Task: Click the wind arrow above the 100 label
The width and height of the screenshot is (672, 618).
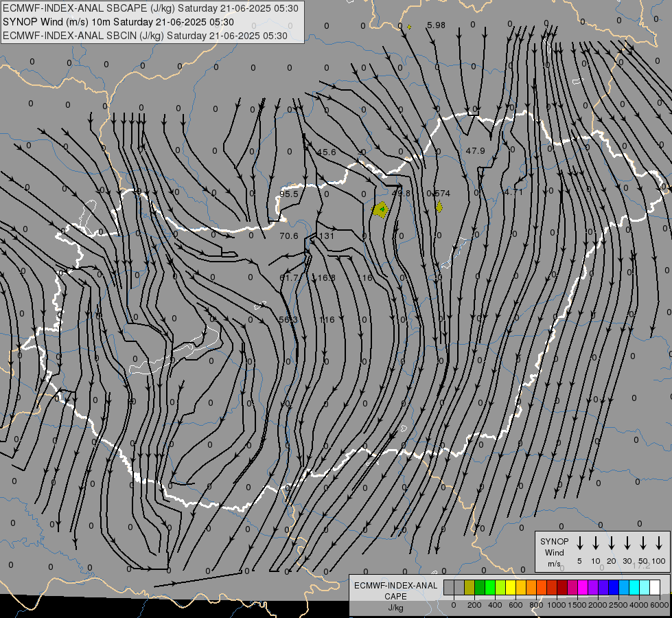Action: click(659, 543)
